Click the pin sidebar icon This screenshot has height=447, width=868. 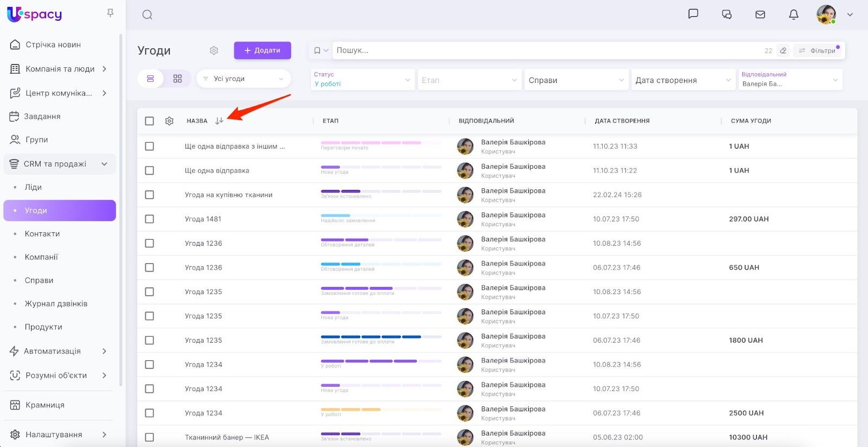(x=110, y=13)
